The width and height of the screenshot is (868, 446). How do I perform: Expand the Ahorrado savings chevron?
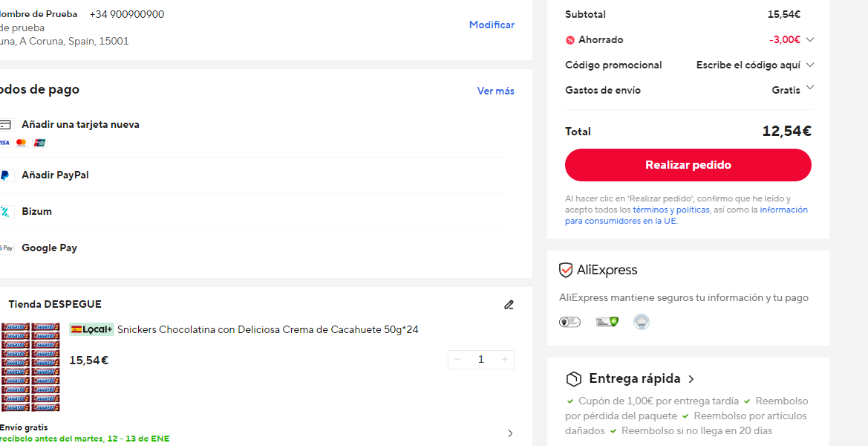pyautogui.click(x=810, y=40)
